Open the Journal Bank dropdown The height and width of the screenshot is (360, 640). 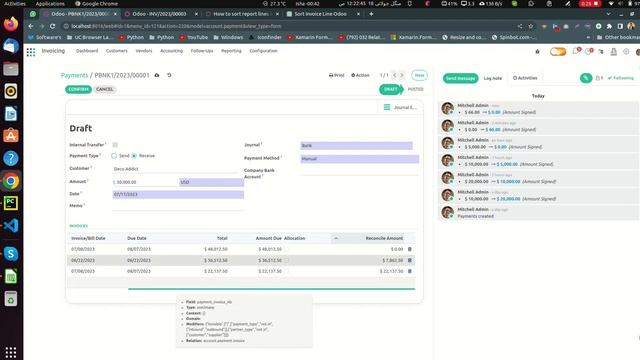(356, 145)
